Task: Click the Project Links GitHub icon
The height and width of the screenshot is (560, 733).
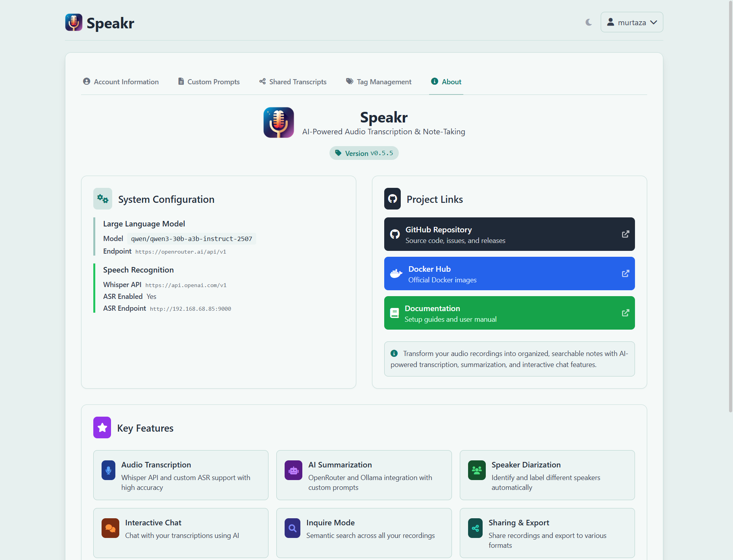Action: 392,199
